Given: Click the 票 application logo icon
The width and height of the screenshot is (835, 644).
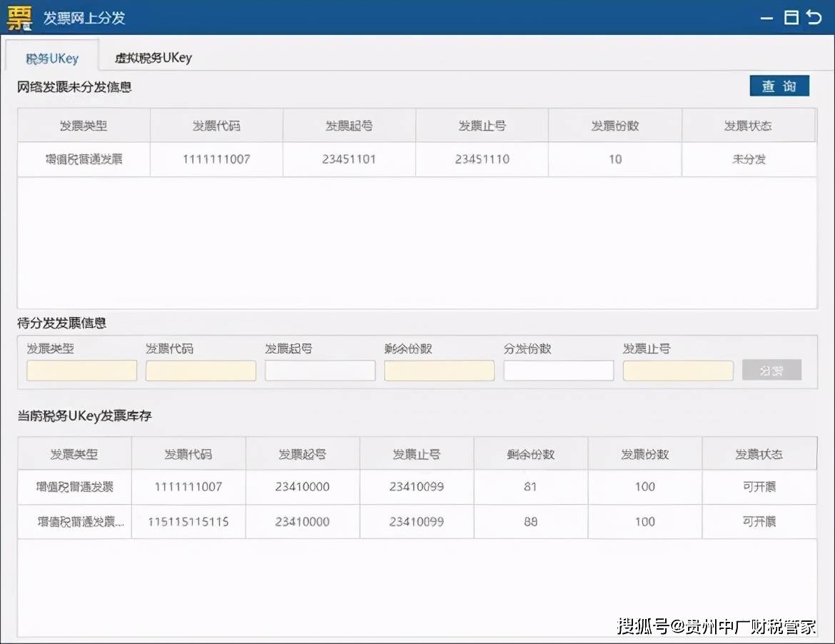Looking at the screenshot, I should (19, 18).
